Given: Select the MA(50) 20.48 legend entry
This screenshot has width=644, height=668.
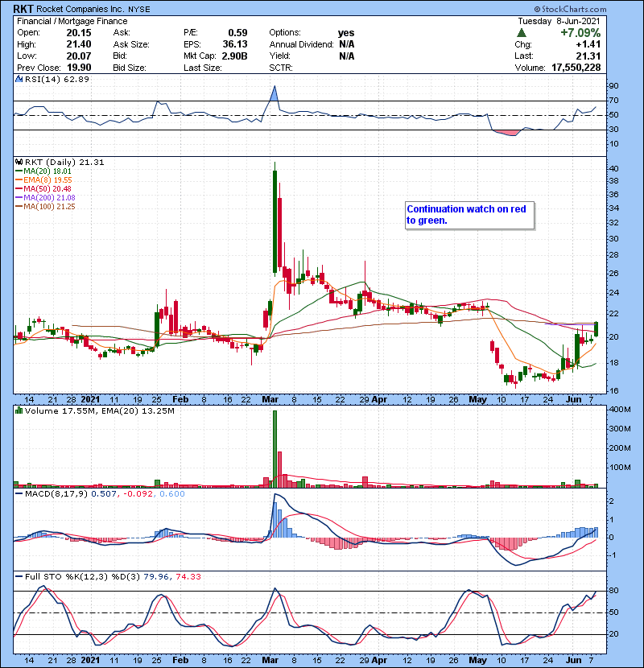Looking at the screenshot, I should pyautogui.click(x=43, y=188).
